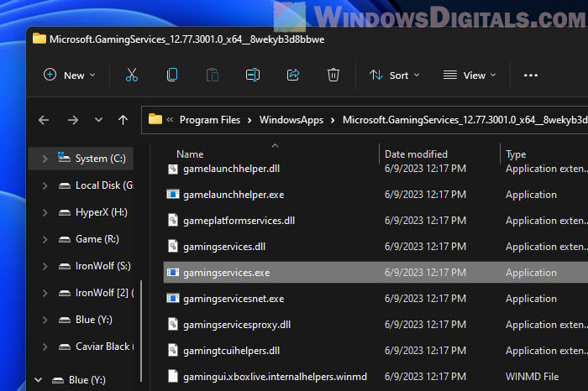Click the HyperX (H:) drive icon

coord(65,213)
